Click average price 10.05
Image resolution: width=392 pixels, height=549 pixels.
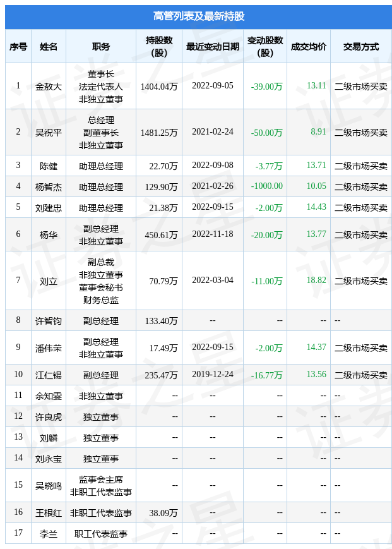[x=316, y=186]
